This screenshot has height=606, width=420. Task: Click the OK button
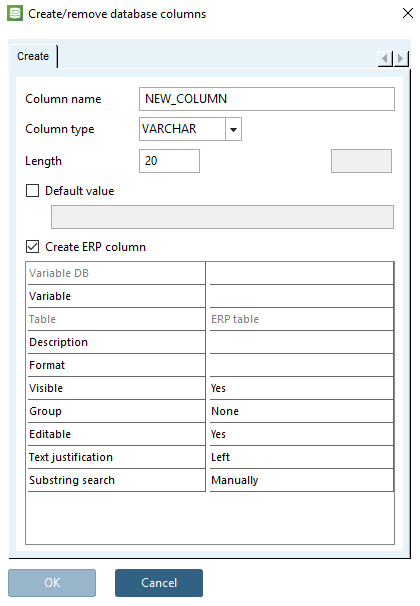(x=52, y=582)
